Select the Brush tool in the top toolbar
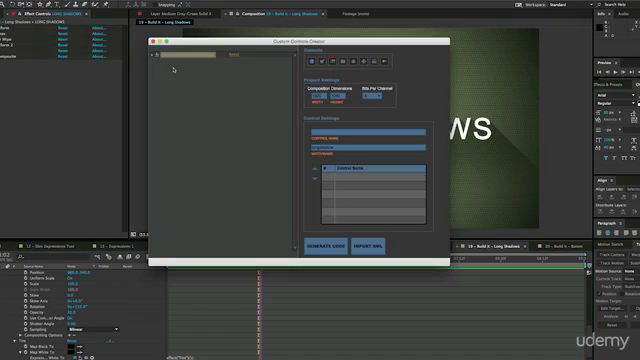Image resolution: width=640 pixels, height=360 pixels. (67, 4)
